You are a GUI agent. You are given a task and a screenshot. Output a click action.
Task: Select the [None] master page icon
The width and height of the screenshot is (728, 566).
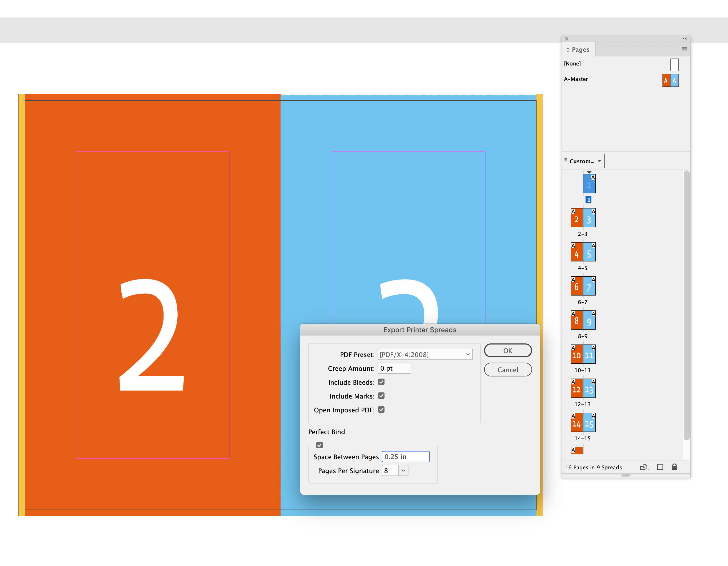[674, 65]
